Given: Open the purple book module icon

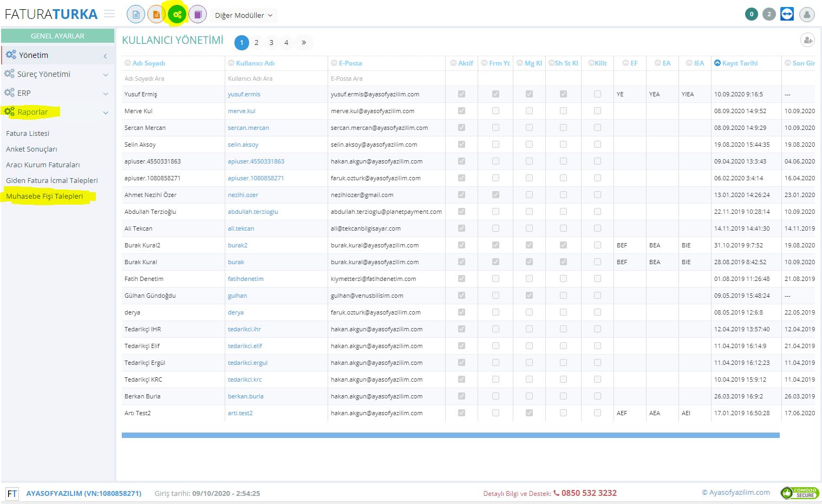Looking at the screenshot, I should [198, 15].
